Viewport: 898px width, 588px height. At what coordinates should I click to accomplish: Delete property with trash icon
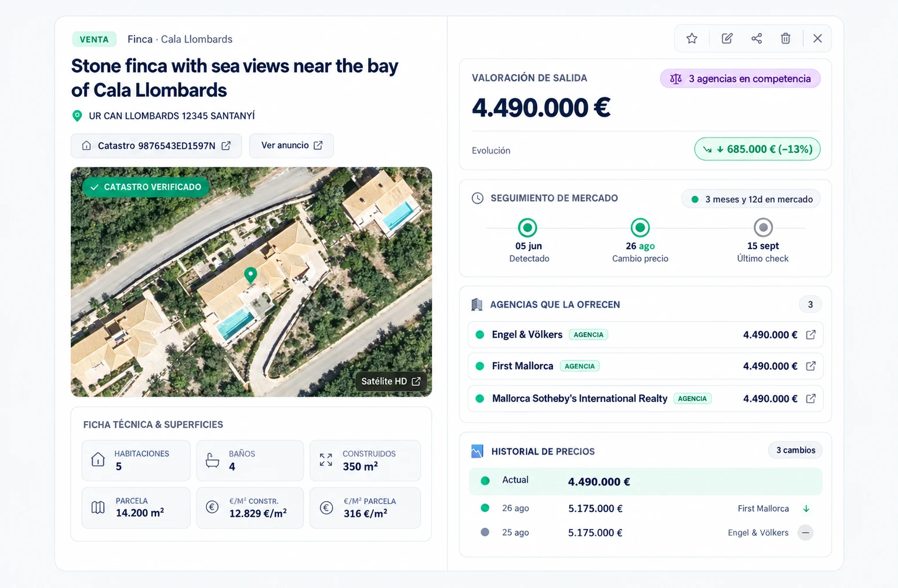click(x=786, y=38)
